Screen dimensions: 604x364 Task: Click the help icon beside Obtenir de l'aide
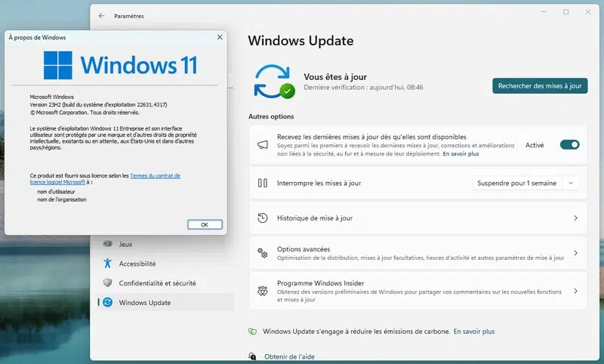252,356
